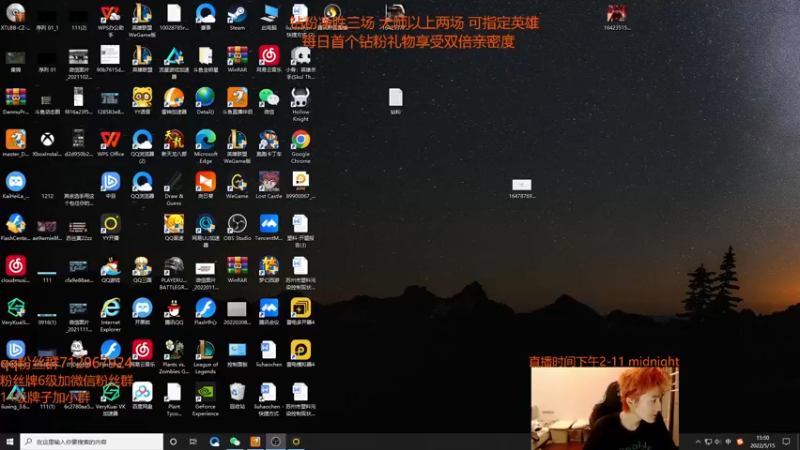This screenshot has width=800, height=450.
Task: Open the Douyu 斗鱼直播伴侣 shortcut
Action: 237,101
